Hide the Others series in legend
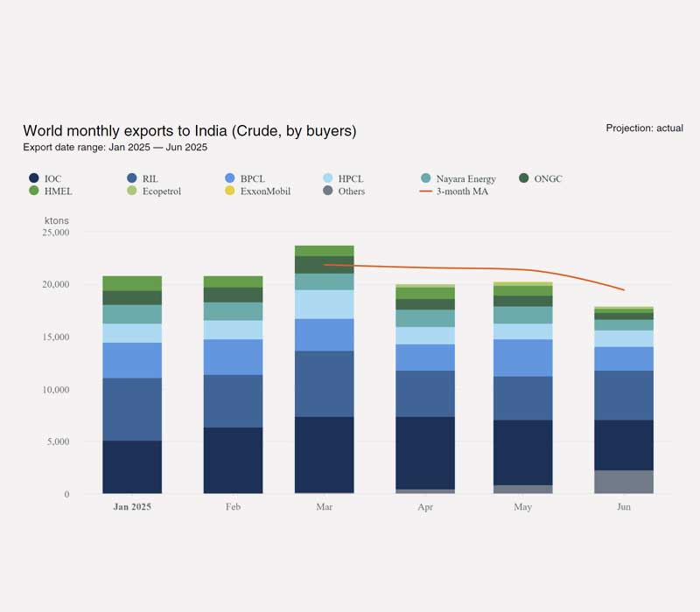This screenshot has height=612, width=700. coord(328,191)
